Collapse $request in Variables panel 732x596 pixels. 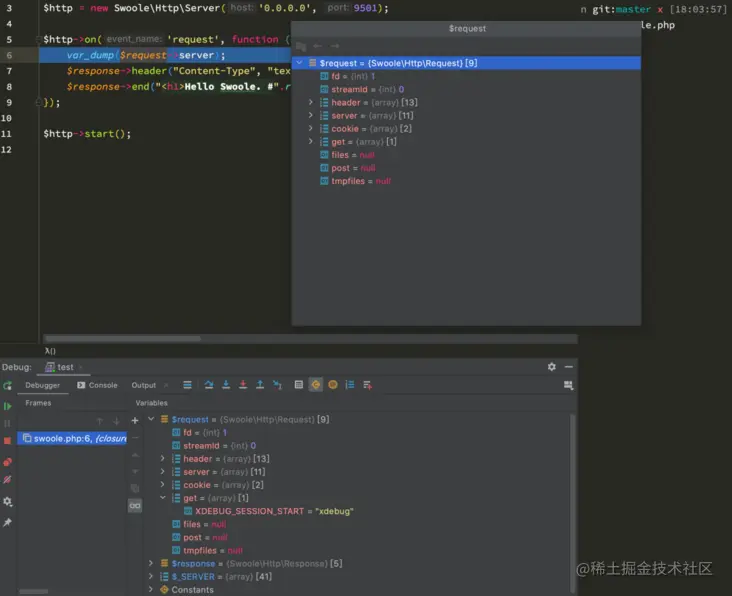[x=151, y=419]
